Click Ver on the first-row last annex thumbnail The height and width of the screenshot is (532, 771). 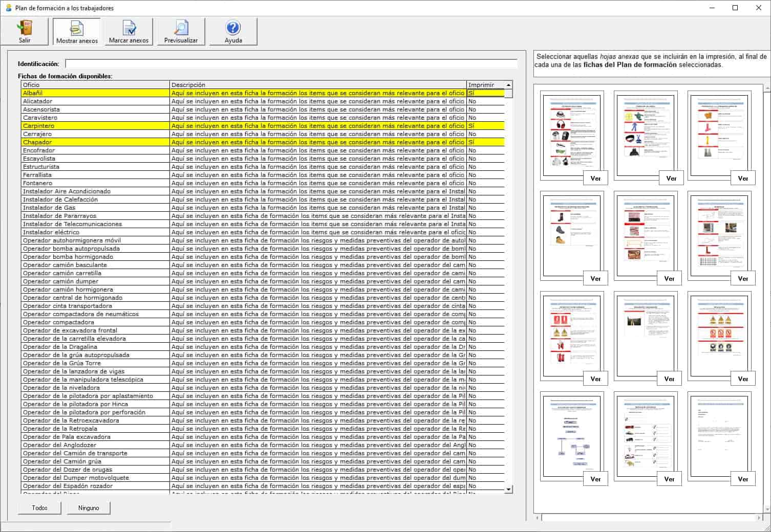tap(743, 178)
